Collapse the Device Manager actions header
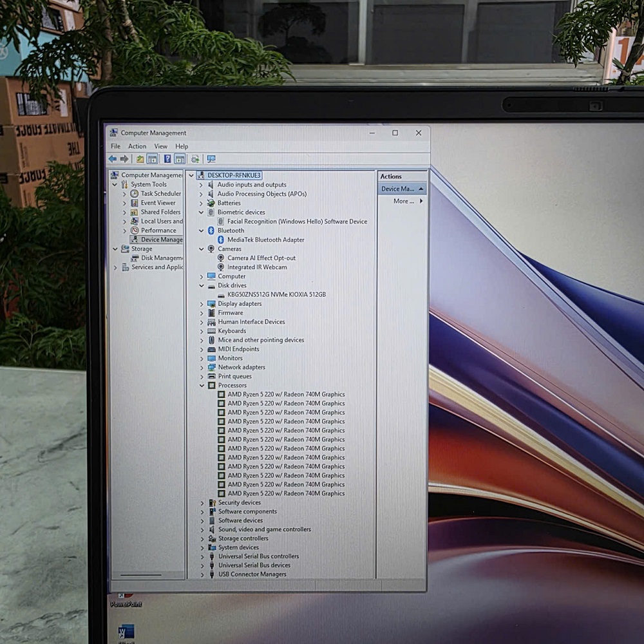The height and width of the screenshot is (644, 644). [421, 189]
